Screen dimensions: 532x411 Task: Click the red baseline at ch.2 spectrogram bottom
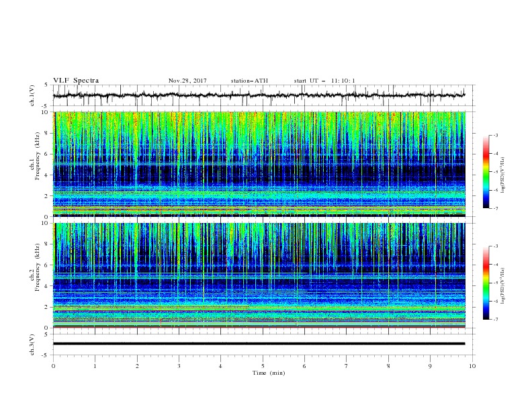pyautogui.click(x=259, y=327)
